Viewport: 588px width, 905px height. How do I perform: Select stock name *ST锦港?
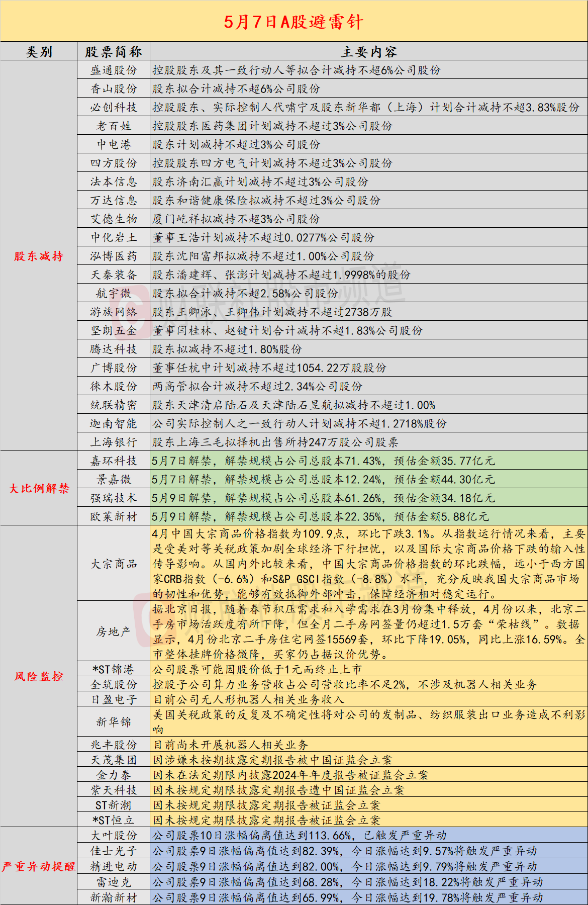114,670
